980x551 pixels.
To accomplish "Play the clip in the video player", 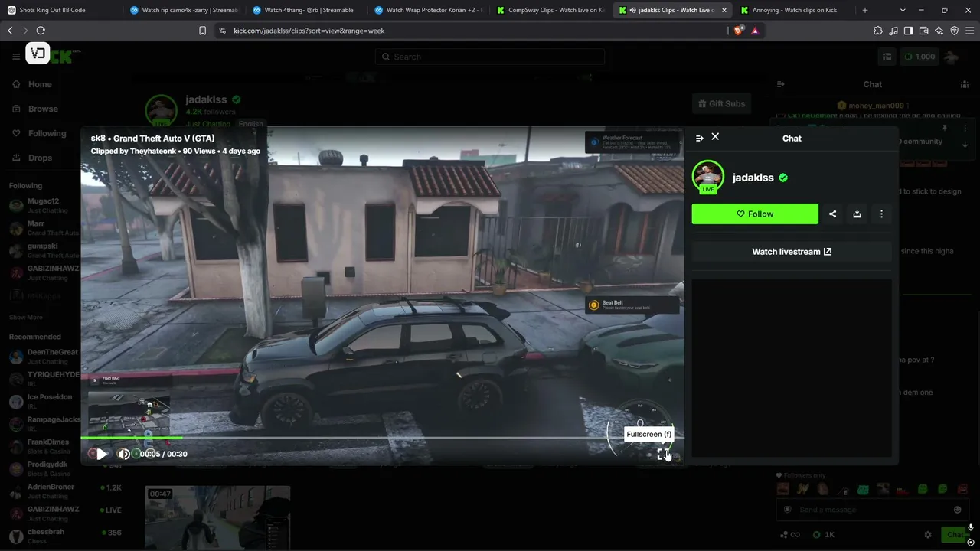I will click(101, 454).
